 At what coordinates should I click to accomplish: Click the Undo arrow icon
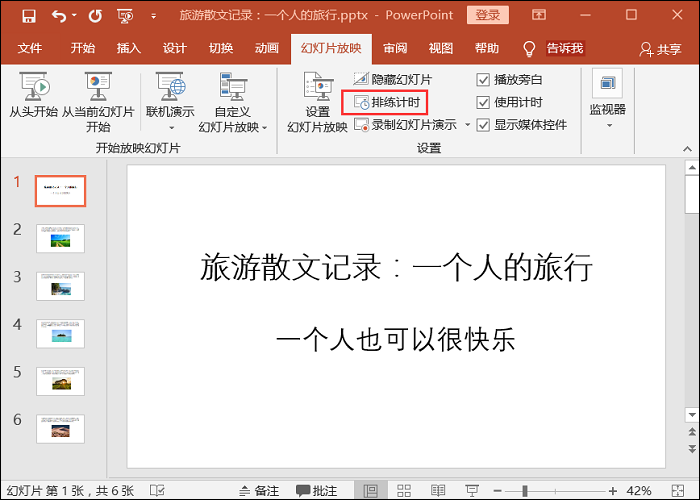58,16
